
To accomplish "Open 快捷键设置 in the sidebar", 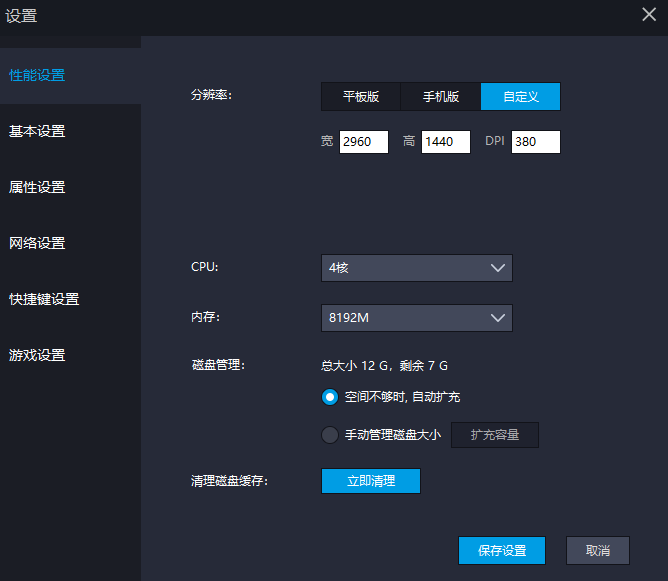I will 44,300.
